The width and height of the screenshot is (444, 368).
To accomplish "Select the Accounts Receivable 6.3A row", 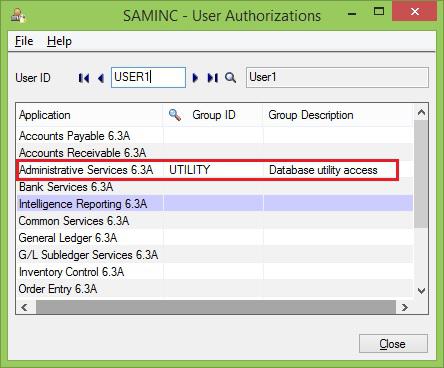I will (215, 153).
